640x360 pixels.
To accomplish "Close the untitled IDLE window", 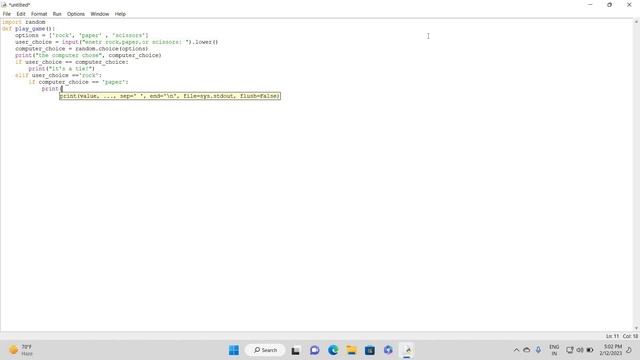I will [629, 5].
